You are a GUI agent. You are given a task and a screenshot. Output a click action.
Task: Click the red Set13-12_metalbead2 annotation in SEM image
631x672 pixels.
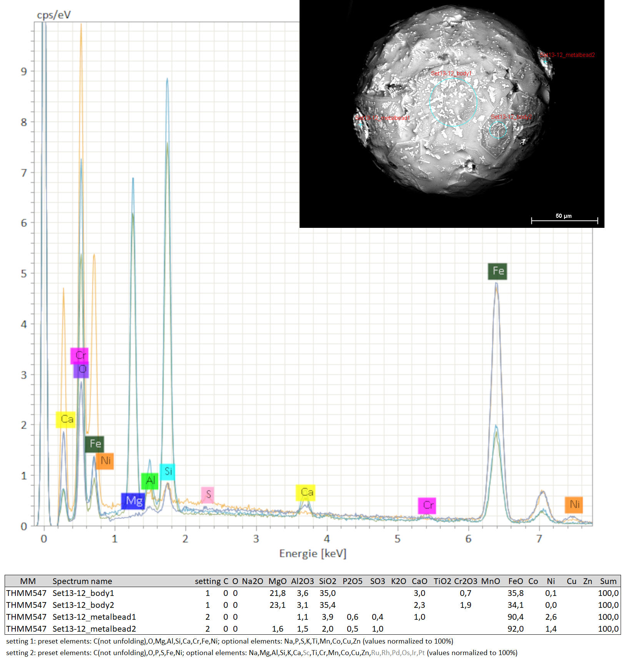[567, 55]
